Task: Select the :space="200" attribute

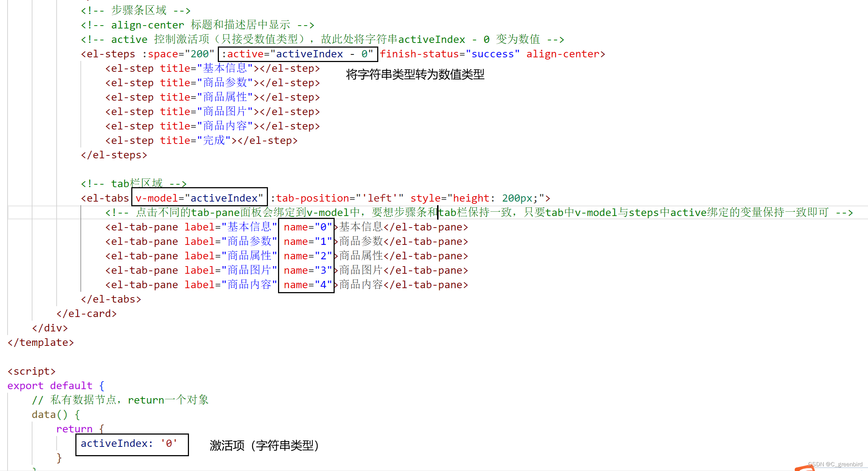Action: point(178,54)
